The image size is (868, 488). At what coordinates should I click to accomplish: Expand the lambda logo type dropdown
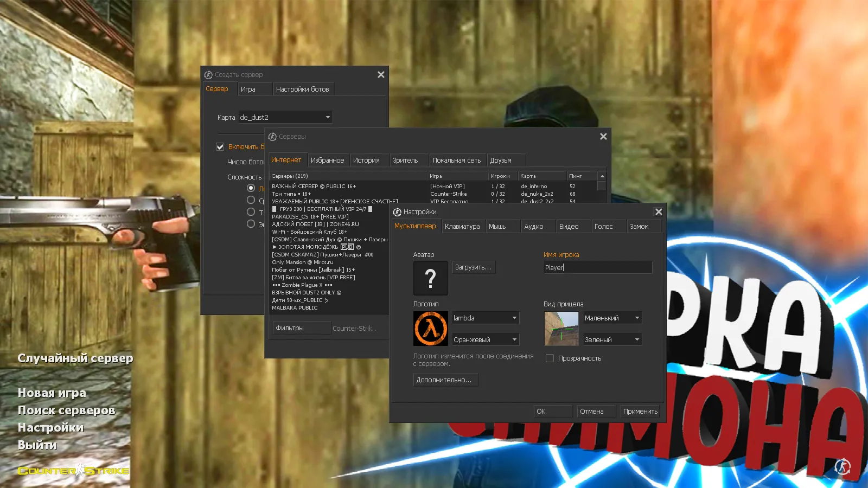pos(485,318)
